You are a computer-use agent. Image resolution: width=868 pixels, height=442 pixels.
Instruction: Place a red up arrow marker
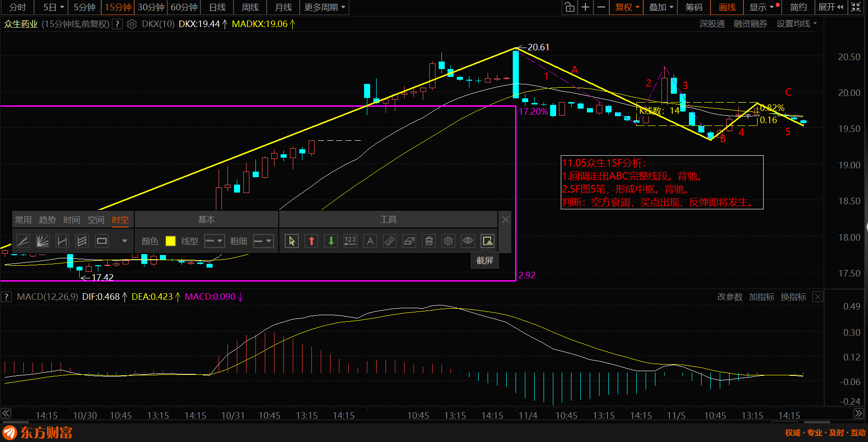coord(311,241)
